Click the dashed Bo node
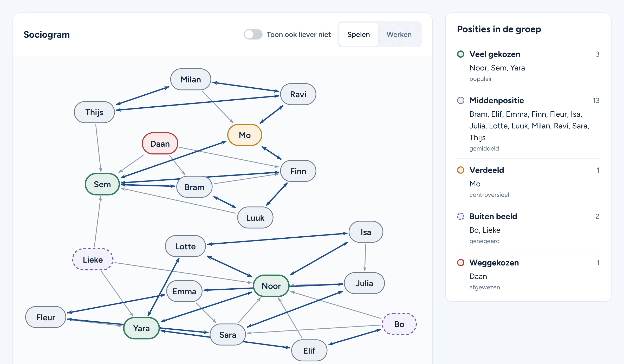 399,324
